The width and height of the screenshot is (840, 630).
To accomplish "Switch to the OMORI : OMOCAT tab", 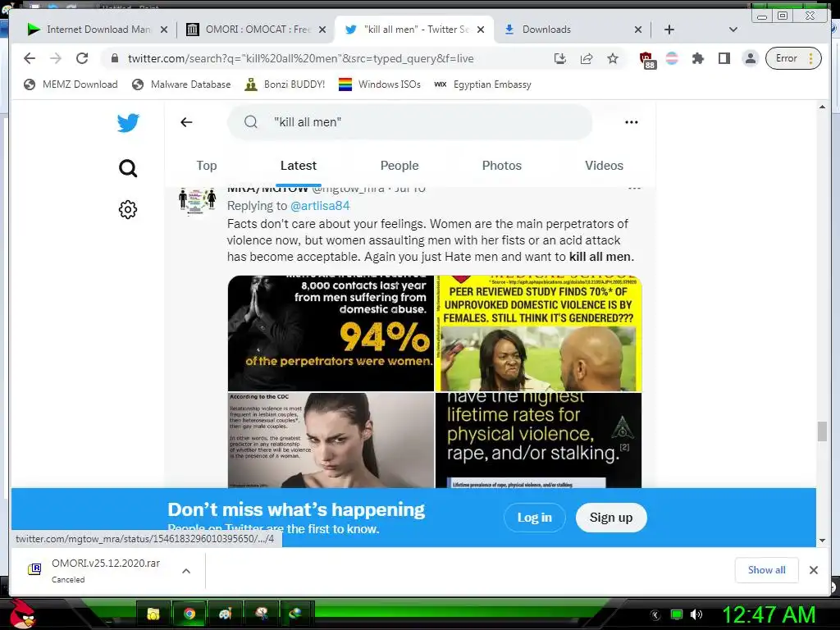I will tap(258, 30).
